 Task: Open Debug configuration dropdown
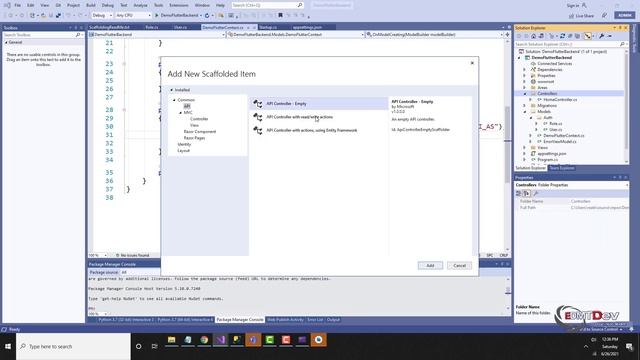click(x=102, y=15)
